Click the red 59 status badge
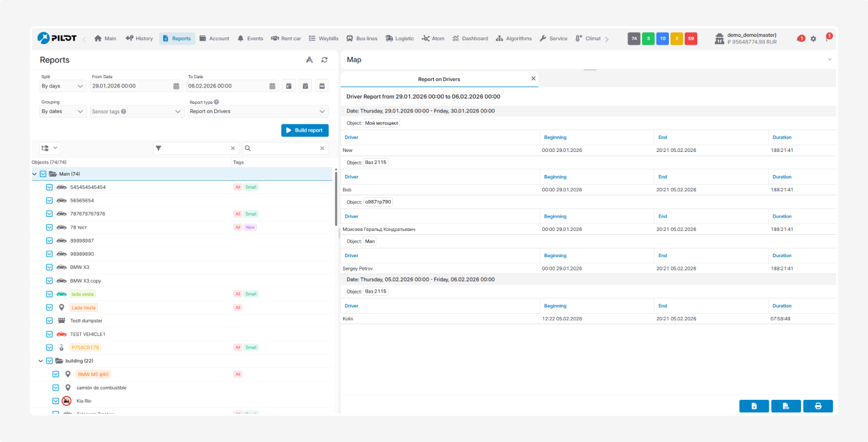Viewport: 868px width, 442px height. point(691,39)
